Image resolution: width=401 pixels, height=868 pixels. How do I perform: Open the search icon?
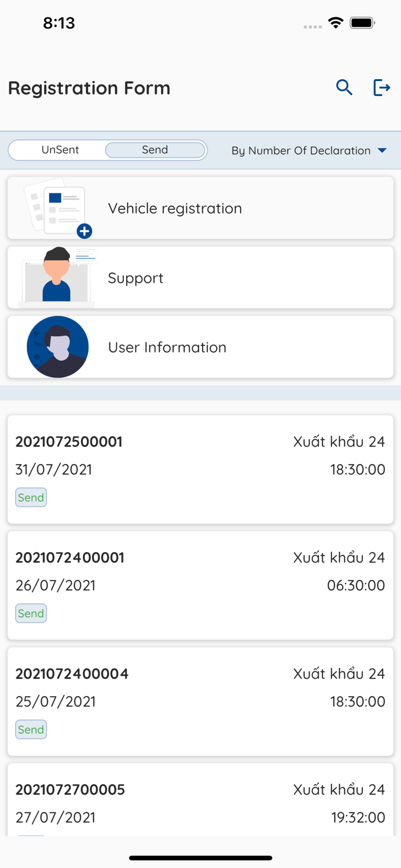(x=344, y=87)
